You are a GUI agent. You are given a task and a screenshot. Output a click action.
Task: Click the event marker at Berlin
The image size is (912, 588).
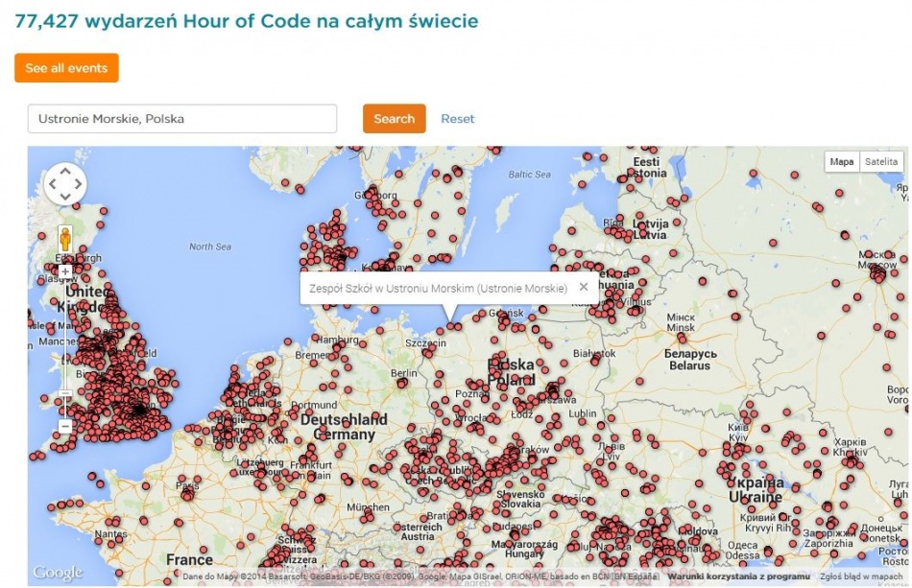pyautogui.click(x=402, y=383)
